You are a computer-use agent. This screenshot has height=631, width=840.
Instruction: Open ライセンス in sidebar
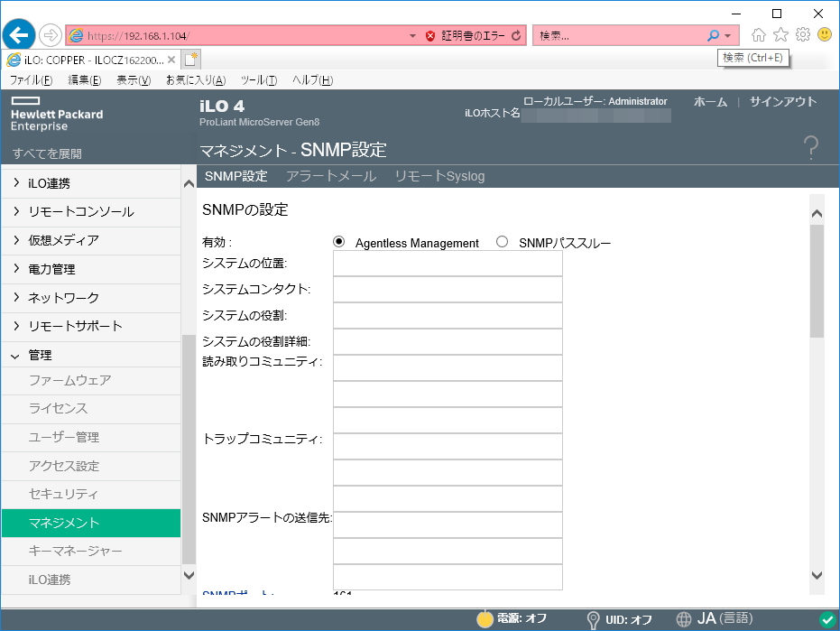[91, 409]
